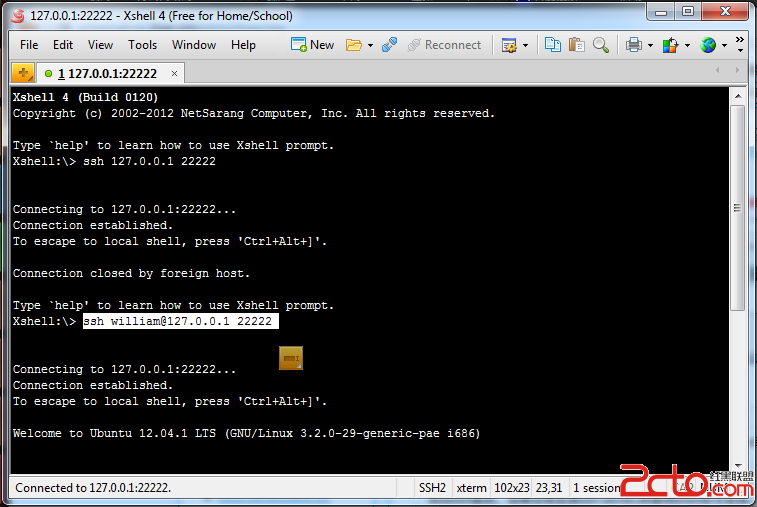Click the orange new tab plus button
The width and height of the screenshot is (757, 507).
click(23, 73)
